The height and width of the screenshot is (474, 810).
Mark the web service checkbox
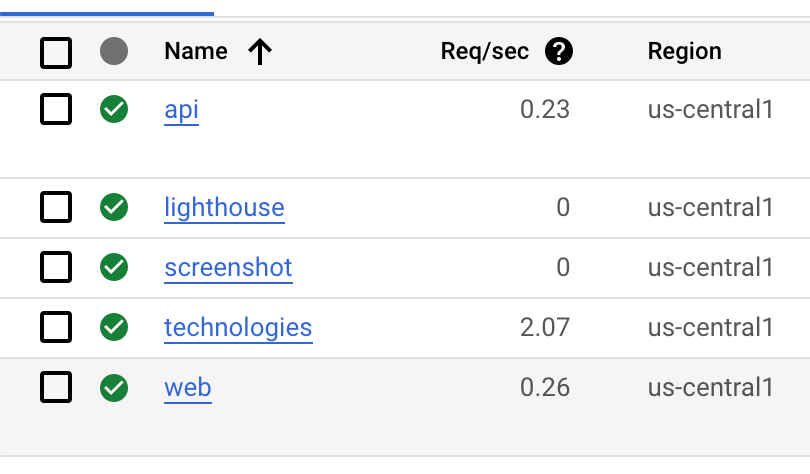56,387
